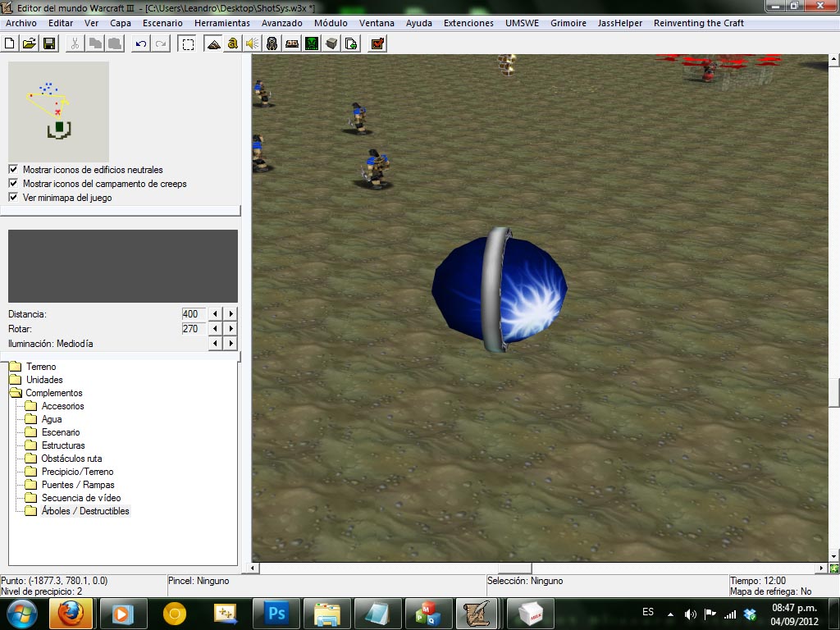Image resolution: width=840 pixels, height=630 pixels.
Task: Open the Sound Editor speaker icon
Action: (253, 44)
